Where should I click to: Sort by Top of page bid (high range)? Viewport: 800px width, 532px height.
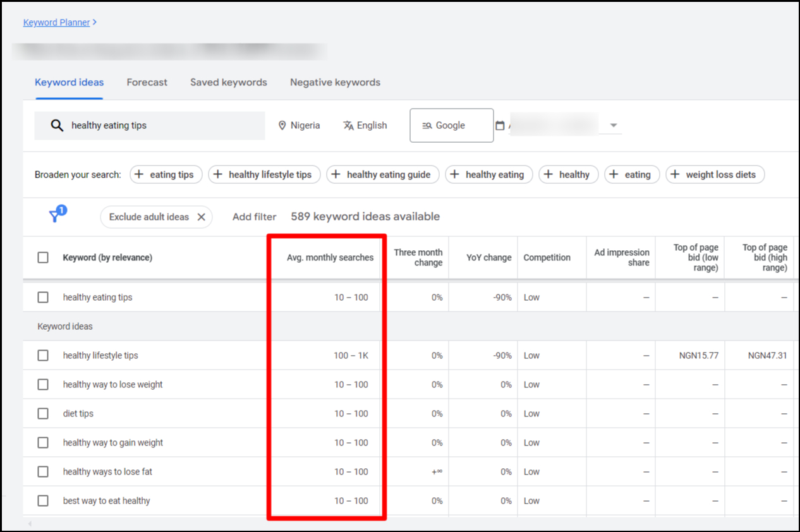765,257
